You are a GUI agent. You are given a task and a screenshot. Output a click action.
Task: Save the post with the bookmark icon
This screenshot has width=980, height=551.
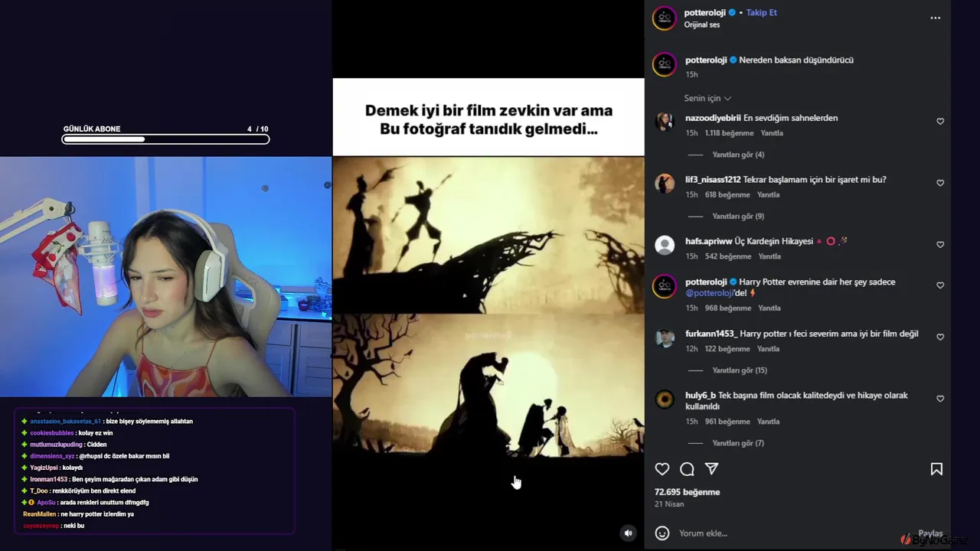tap(936, 469)
